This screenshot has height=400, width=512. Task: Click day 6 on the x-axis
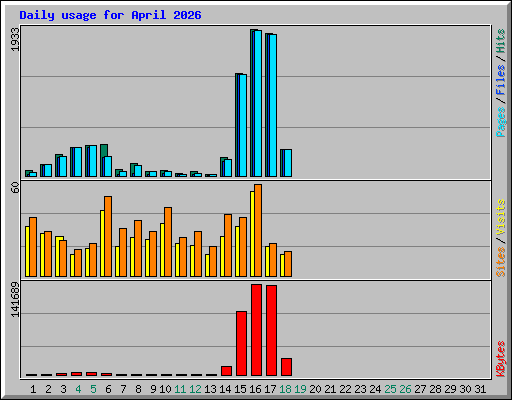point(108,389)
